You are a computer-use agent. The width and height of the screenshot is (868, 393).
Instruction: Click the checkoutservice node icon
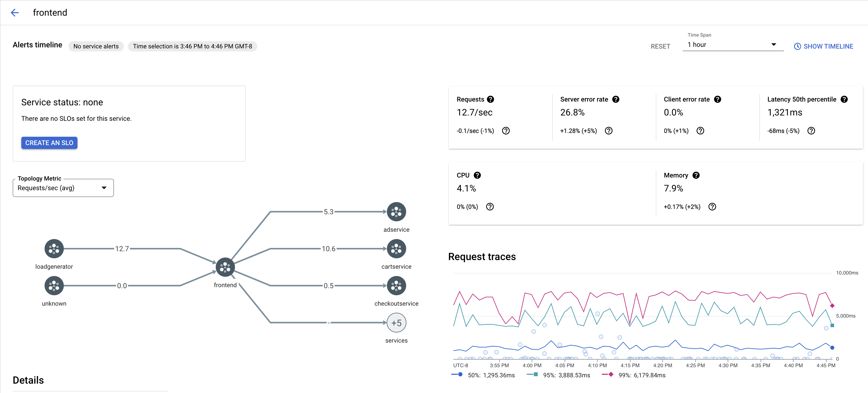click(x=396, y=286)
